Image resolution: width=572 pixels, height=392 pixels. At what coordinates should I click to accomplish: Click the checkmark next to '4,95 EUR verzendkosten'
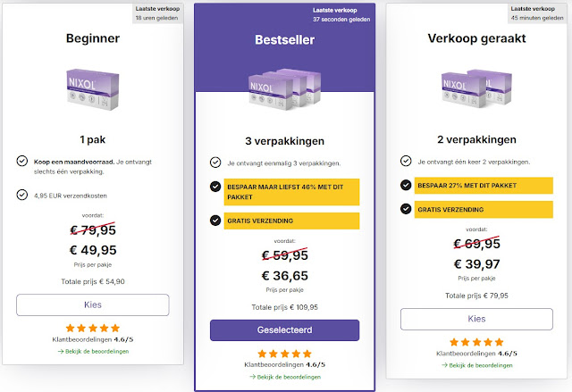click(x=22, y=194)
